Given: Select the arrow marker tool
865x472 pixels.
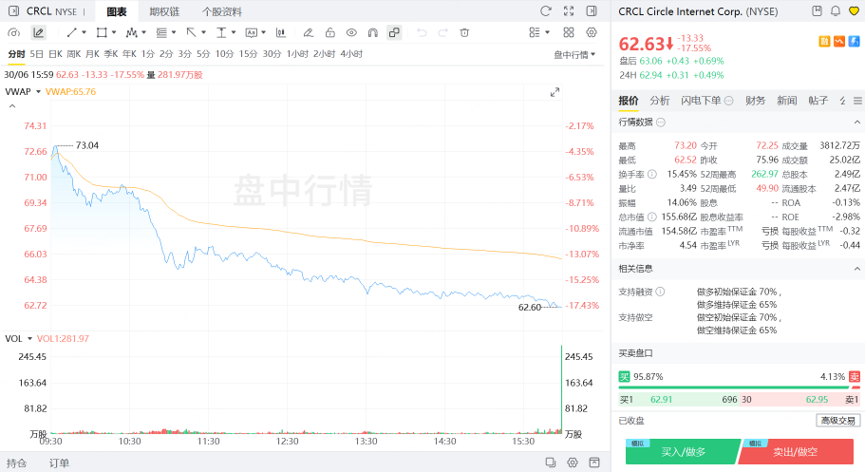Looking at the screenshot, I should [191, 33].
